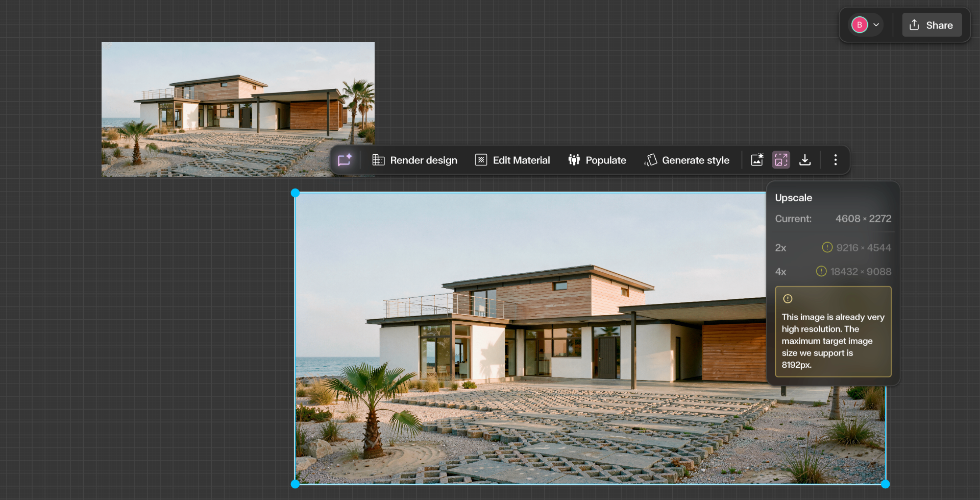Click the warning icon beside 18432 × 9088

click(x=821, y=271)
